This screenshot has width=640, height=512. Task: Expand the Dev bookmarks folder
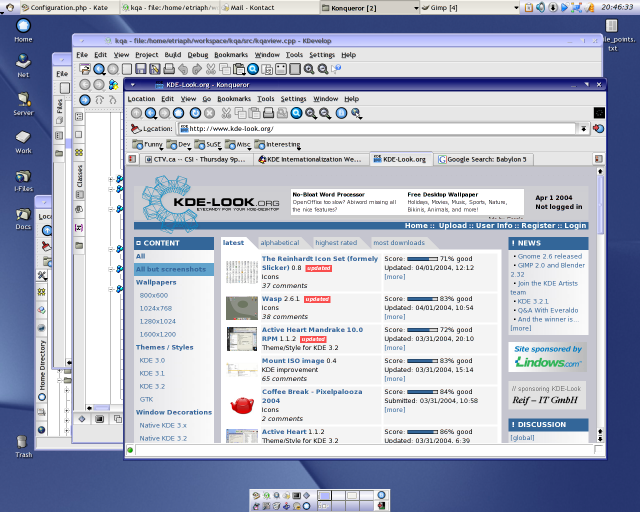point(179,145)
